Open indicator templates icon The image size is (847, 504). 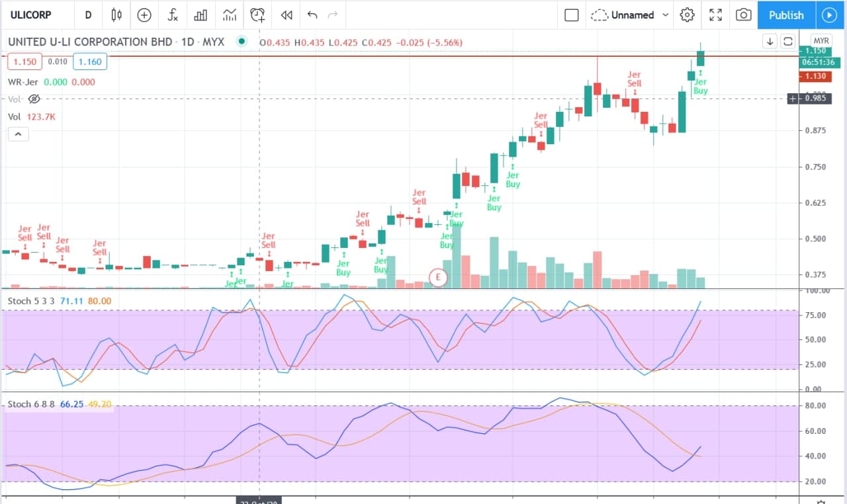click(230, 15)
